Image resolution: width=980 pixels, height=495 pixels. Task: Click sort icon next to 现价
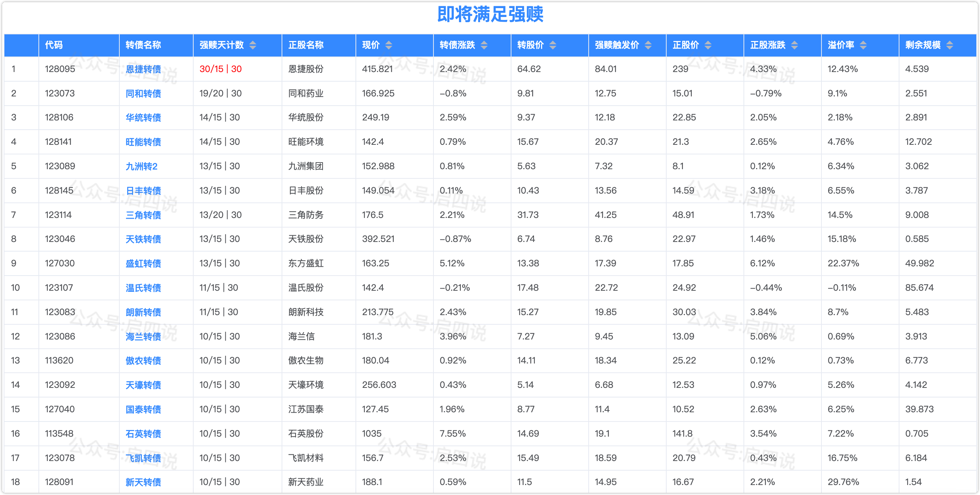pyautogui.click(x=388, y=45)
